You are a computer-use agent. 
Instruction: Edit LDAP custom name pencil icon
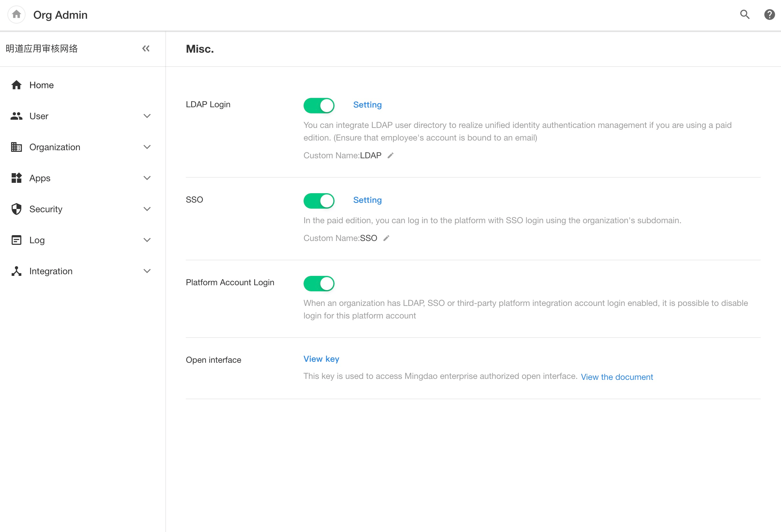tap(390, 155)
